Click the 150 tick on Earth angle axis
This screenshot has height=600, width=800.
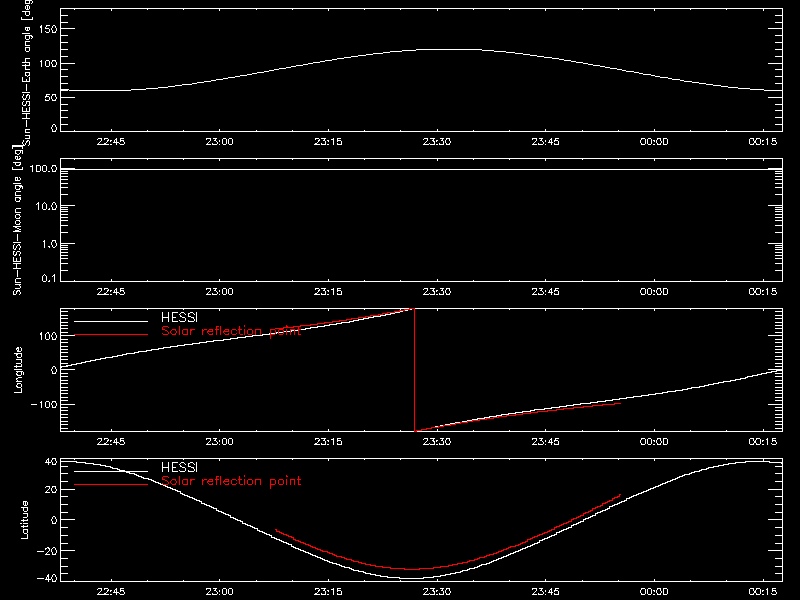coord(48,29)
